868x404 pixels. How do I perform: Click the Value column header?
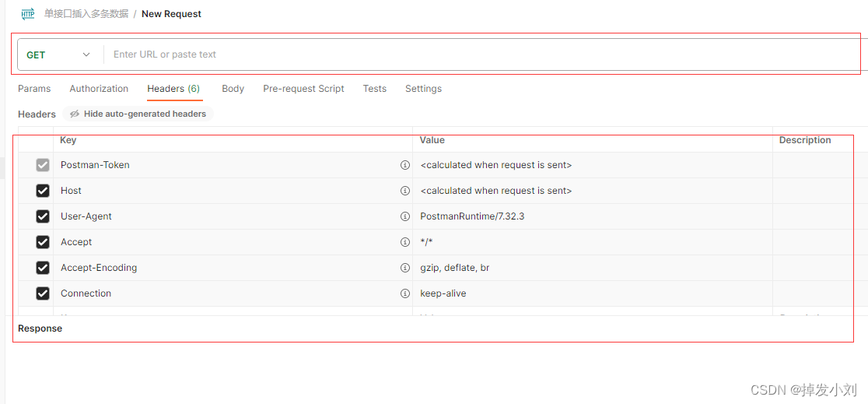point(432,140)
